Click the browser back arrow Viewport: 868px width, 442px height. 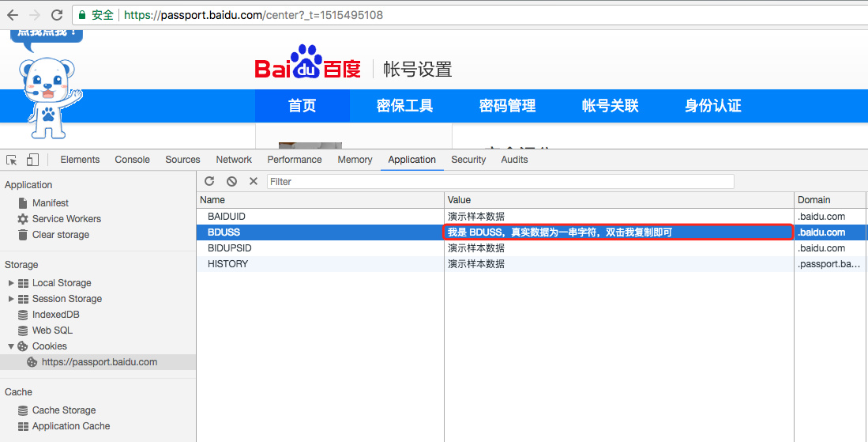click(12, 15)
